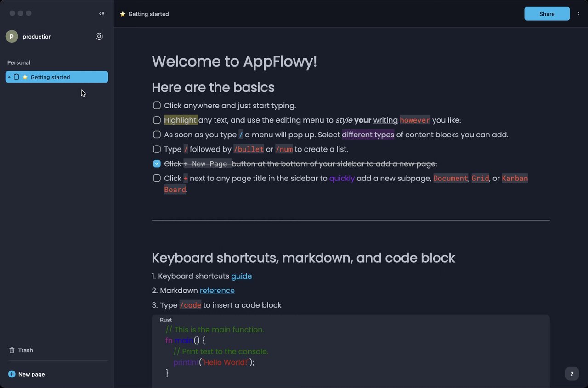Click the Trash bin icon
Image resolution: width=588 pixels, height=388 pixels.
pos(12,350)
